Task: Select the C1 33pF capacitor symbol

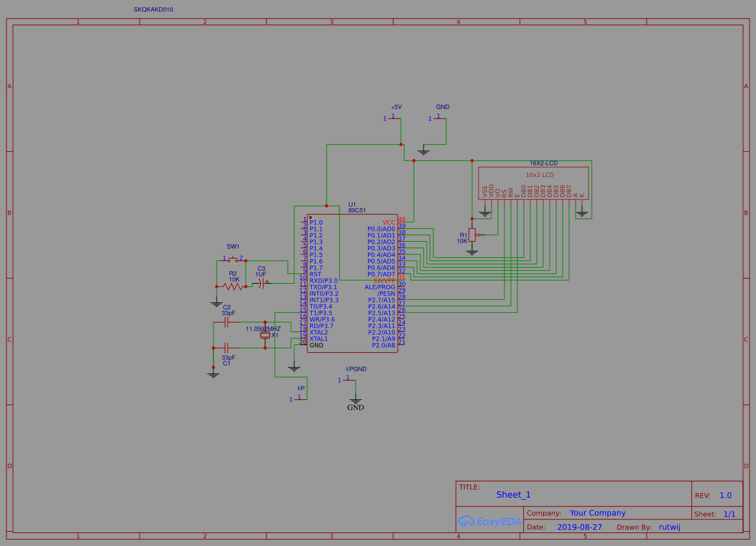Action: (226, 347)
